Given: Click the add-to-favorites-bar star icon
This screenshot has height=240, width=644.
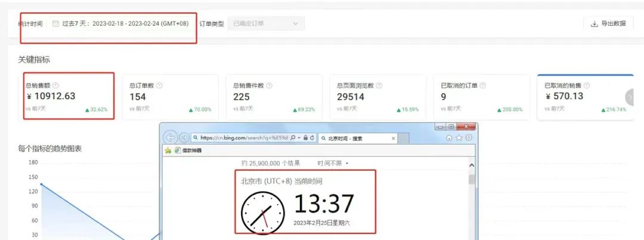Looking at the screenshot, I should click(x=168, y=150).
